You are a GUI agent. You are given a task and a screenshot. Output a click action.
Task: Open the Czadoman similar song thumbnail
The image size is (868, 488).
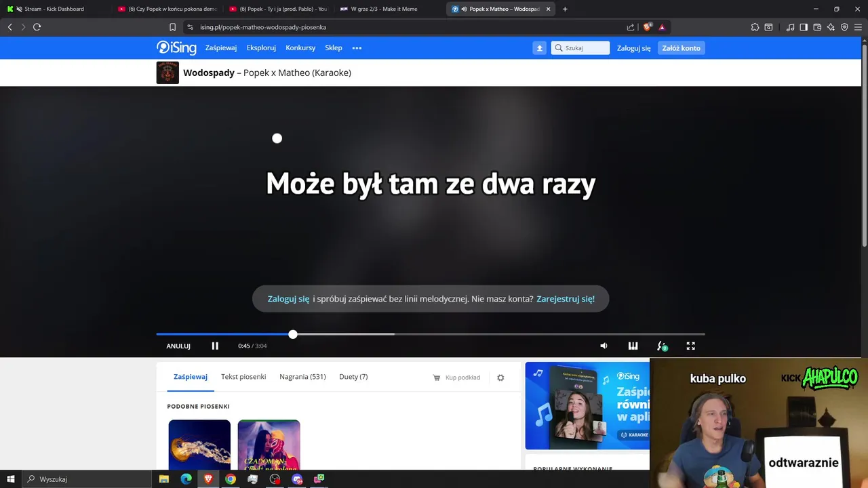[269, 445]
